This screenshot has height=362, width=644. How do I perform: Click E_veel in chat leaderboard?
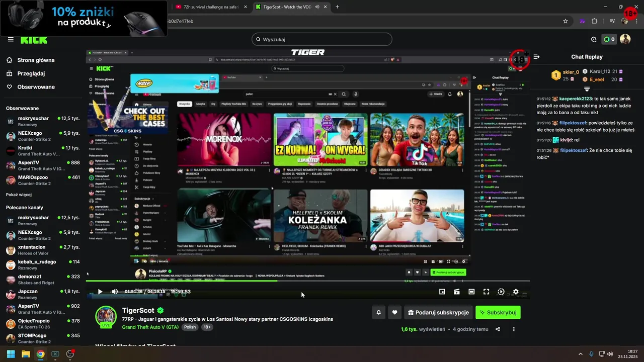[x=597, y=79]
